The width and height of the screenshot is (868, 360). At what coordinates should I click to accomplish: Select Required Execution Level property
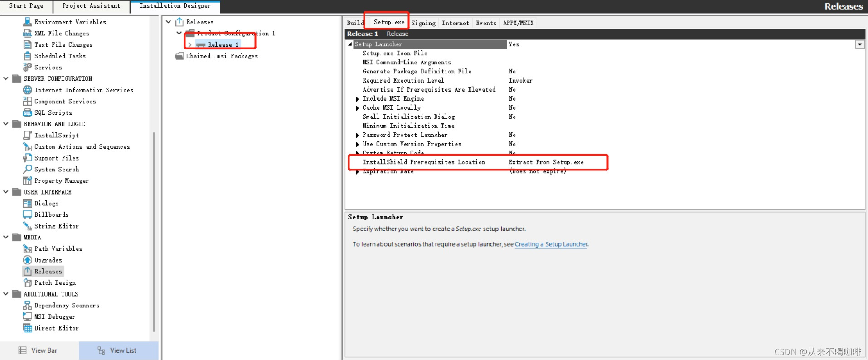pos(403,80)
